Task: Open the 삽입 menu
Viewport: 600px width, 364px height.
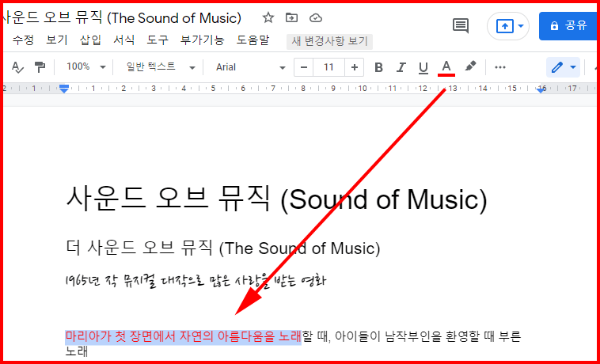Action: tap(90, 40)
